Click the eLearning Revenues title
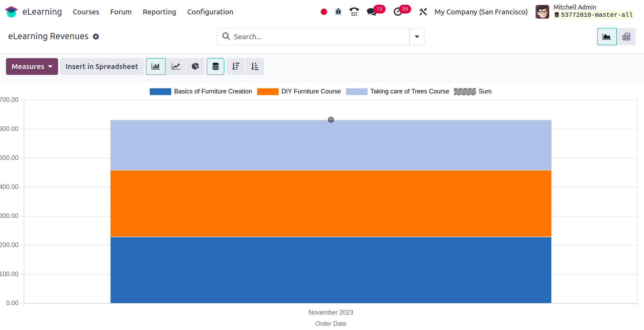The image size is (644, 330). coord(48,36)
